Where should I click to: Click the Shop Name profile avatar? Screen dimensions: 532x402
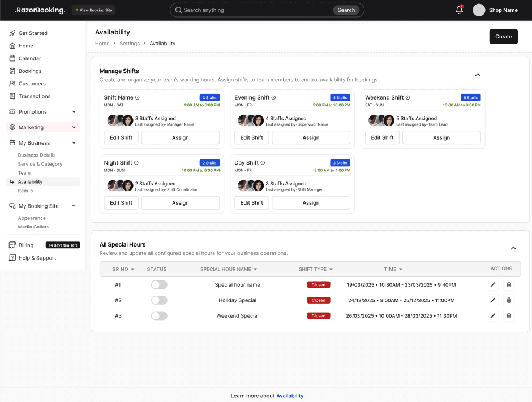click(479, 10)
